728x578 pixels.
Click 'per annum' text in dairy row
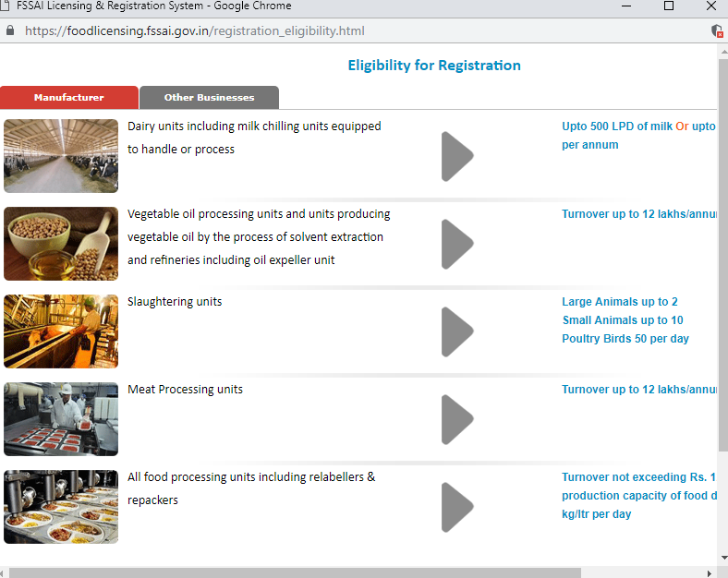[590, 145]
